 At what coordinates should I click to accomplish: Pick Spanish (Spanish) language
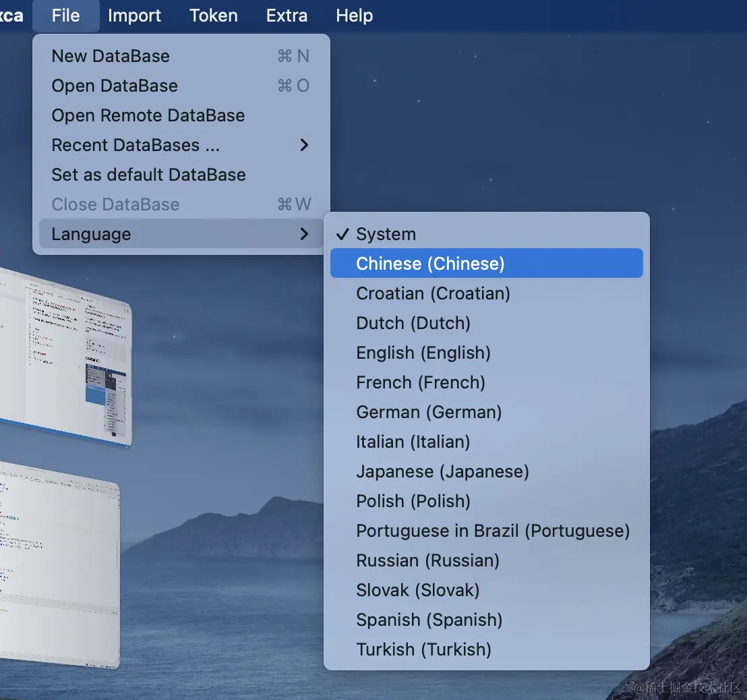[x=486, y=620]
